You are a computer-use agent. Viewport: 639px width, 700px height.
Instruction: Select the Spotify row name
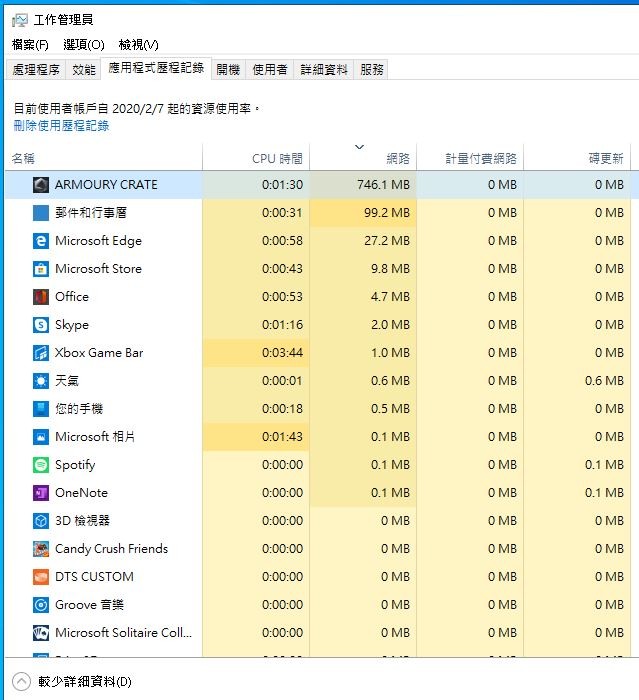coord(75,465)
